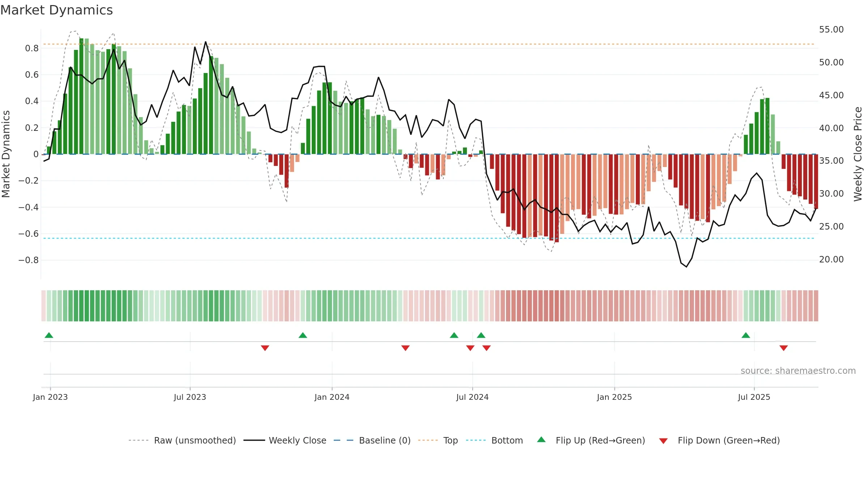Viewport: 868px width, 488px height.
Task: Click the green Flip Up triangle icon in legend
Action: 541,440
